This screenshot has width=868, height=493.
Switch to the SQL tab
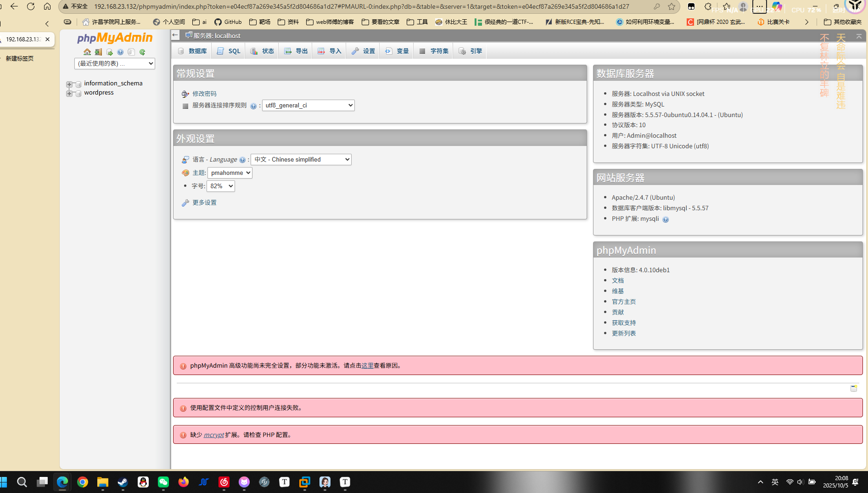pyautogui.click(x=229, y=51)
